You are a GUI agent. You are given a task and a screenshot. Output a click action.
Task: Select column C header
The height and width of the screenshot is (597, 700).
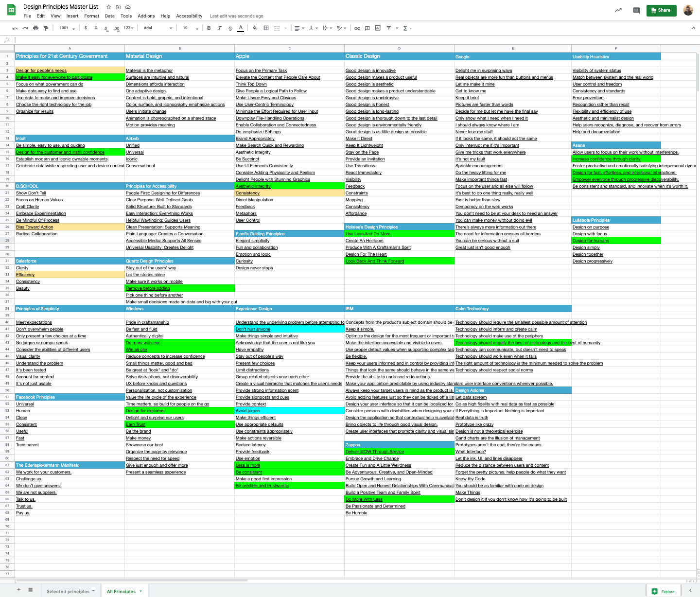[x=290, y=49]
